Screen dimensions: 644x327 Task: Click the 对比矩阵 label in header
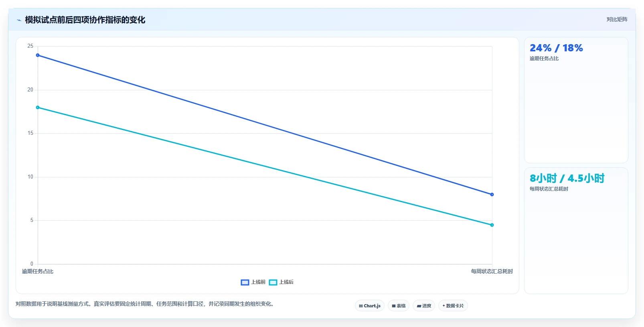click(x=617, y=19)
